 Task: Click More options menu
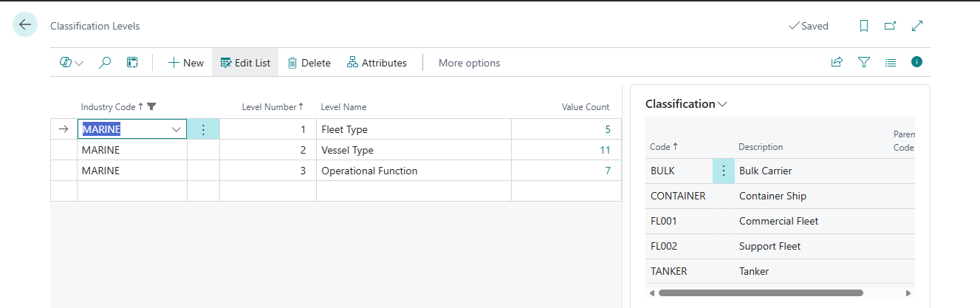click(x=469, y=63)
